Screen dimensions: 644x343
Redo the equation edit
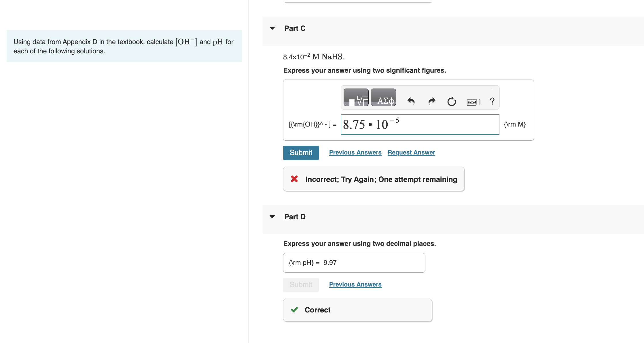click(x=431, y=101)
